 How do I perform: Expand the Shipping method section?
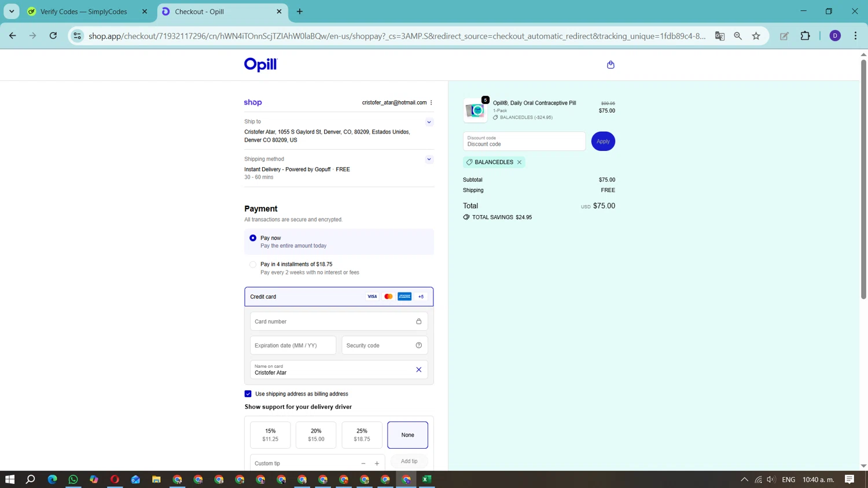pos(429,159)
